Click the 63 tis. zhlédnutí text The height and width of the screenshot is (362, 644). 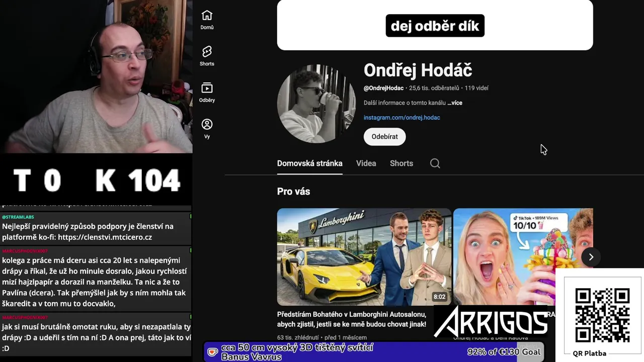click(x=297, y=338)
